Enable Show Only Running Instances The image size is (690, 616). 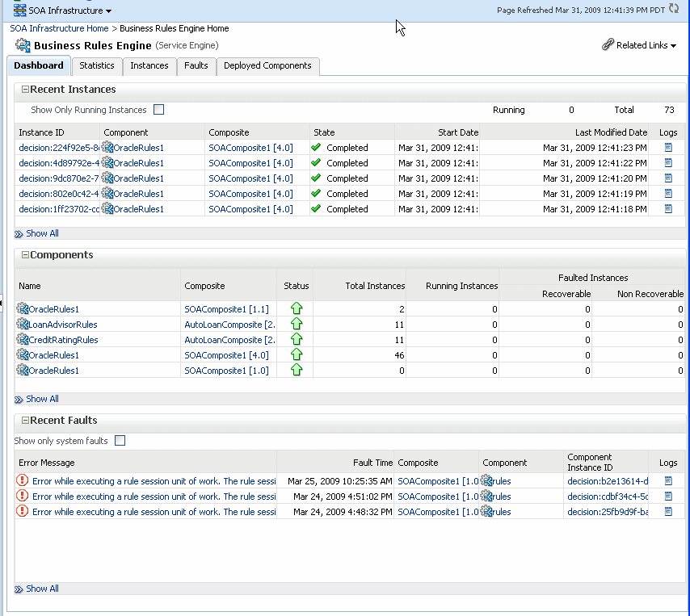point(158,110)
